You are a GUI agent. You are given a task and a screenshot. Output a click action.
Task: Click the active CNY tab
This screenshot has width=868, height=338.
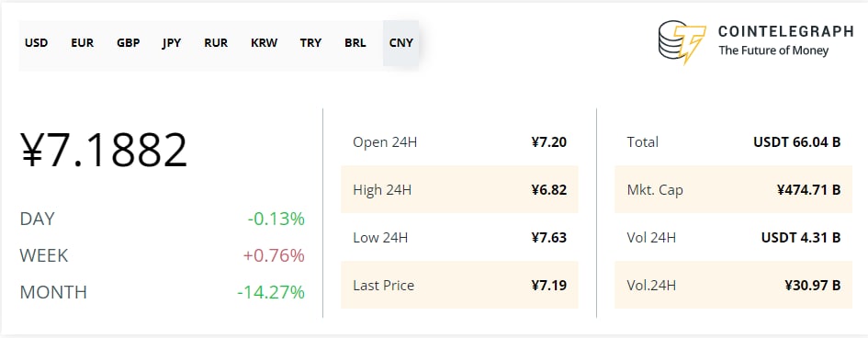point(400,43)
